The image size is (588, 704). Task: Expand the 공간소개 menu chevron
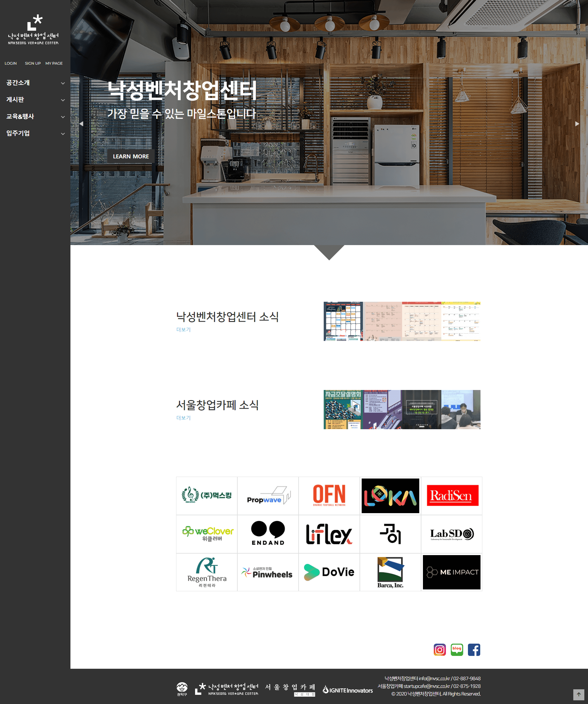click(x=63, y=83)
